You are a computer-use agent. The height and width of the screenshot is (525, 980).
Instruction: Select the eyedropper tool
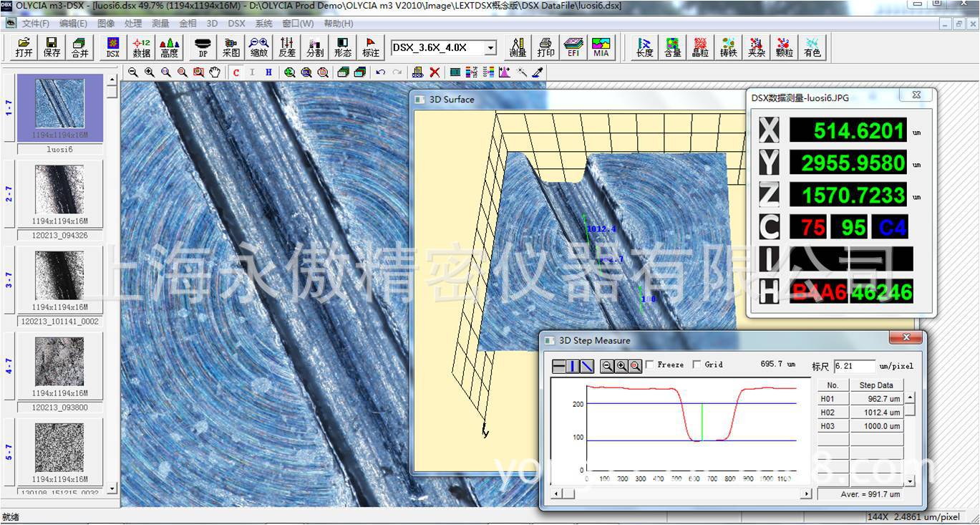pyautogui.click(x=538, y=72)
